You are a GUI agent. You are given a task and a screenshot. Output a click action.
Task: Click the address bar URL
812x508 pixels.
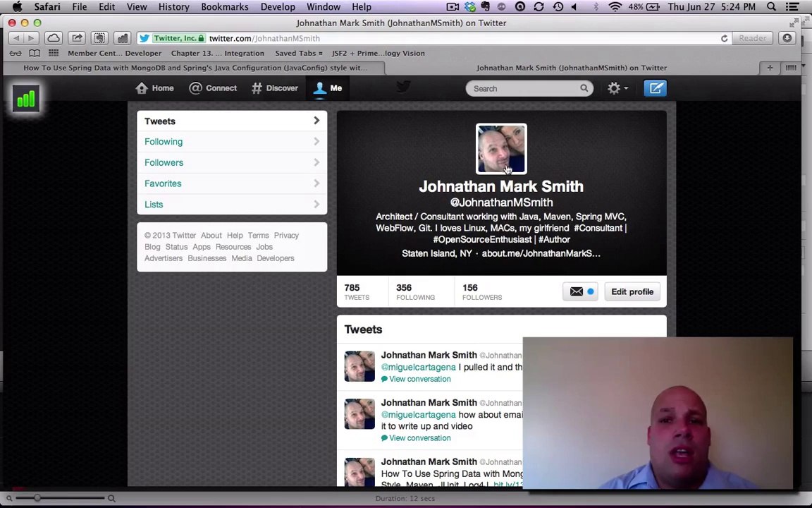(264, 38)
